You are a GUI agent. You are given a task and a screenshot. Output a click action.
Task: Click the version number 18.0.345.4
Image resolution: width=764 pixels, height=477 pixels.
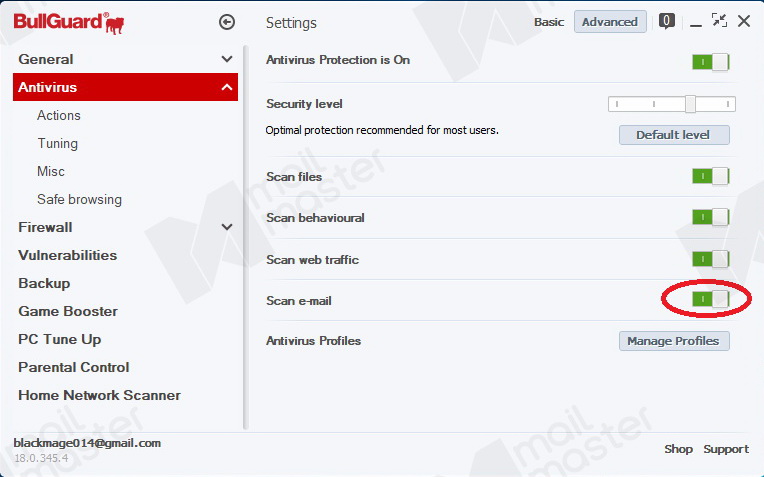tap(41, 458)
